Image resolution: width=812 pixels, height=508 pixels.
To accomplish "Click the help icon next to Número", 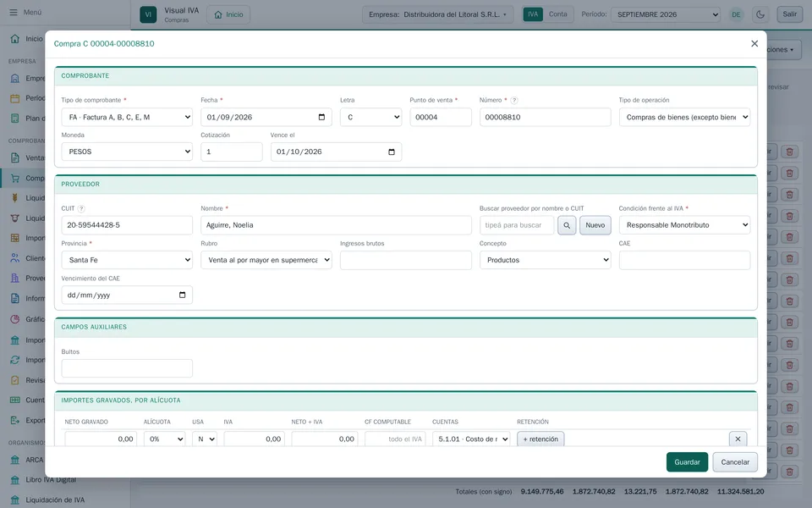I will tap(514, 100).
